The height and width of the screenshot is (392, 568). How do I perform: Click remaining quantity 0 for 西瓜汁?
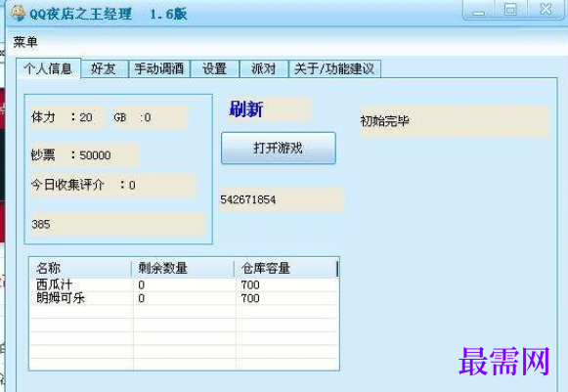tap(142, 285)
